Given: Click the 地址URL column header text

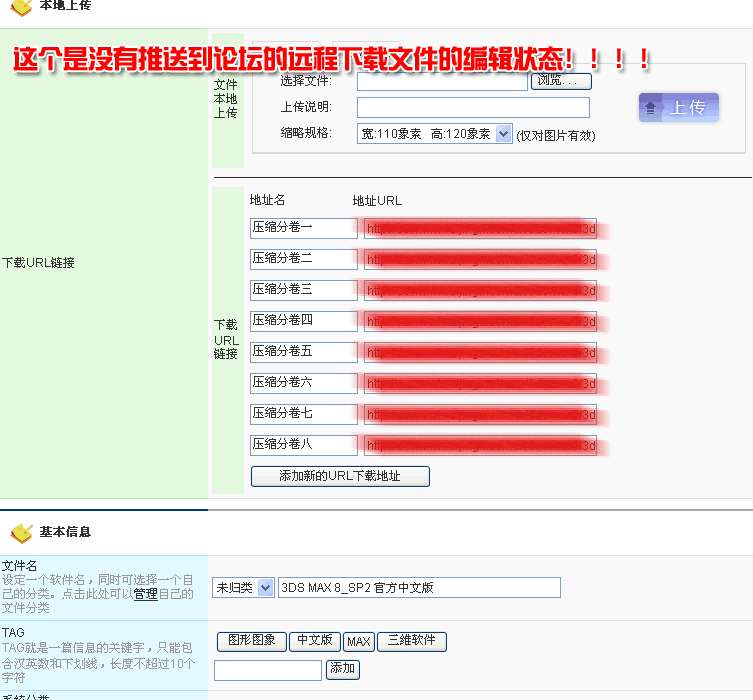Looking at the screenshot, I should click(x=377, y=201).
